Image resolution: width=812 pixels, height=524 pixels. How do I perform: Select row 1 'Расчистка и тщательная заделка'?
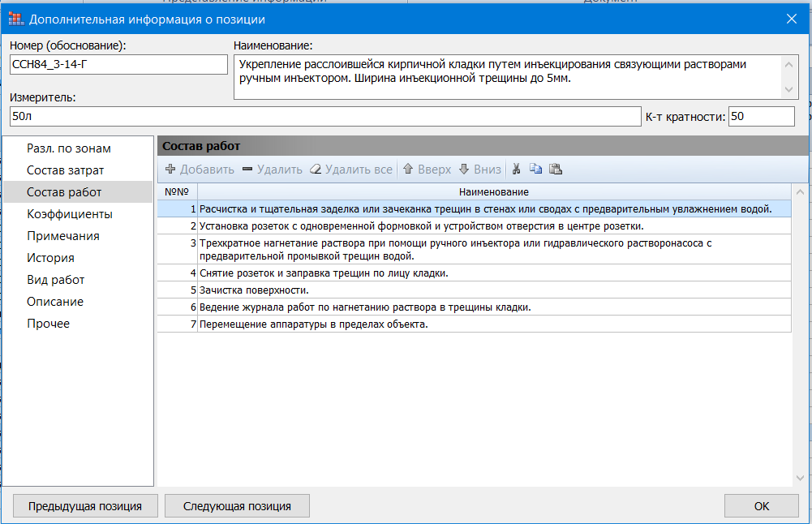475,208
